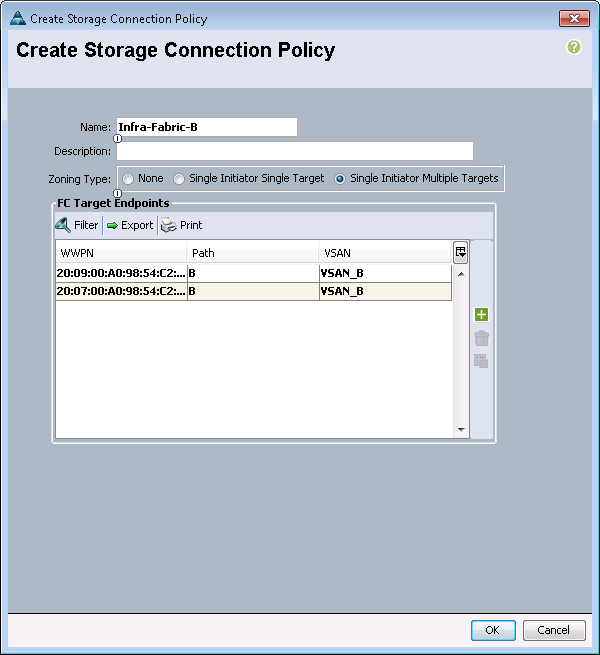Sort by the VSAN column header

click(385, 253)
